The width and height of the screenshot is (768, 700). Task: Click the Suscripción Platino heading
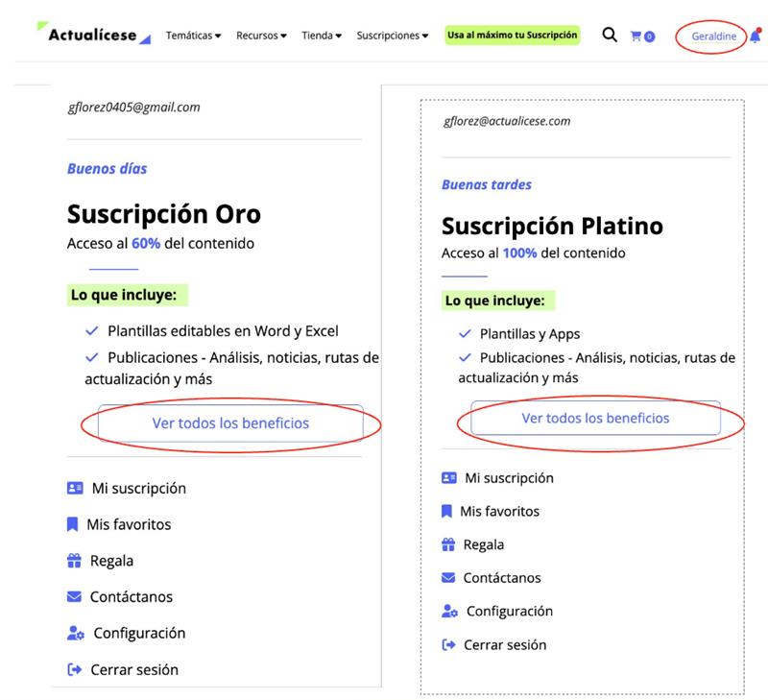(552, 226)
